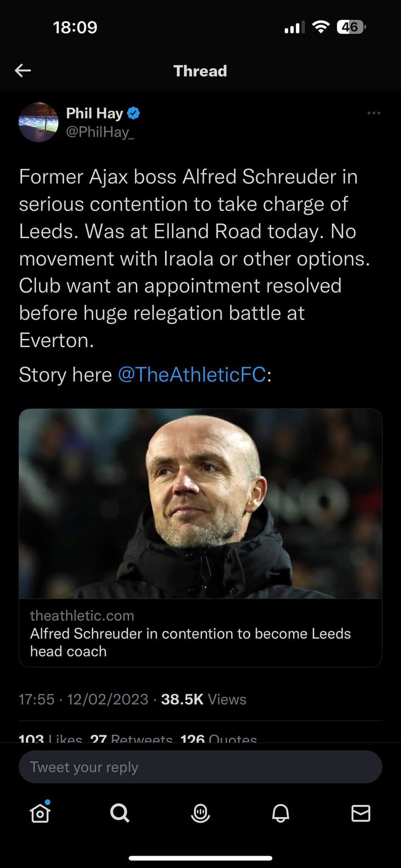Tap the Tweet your reply field
The image size is (401, 868).
tap(200, 767)
